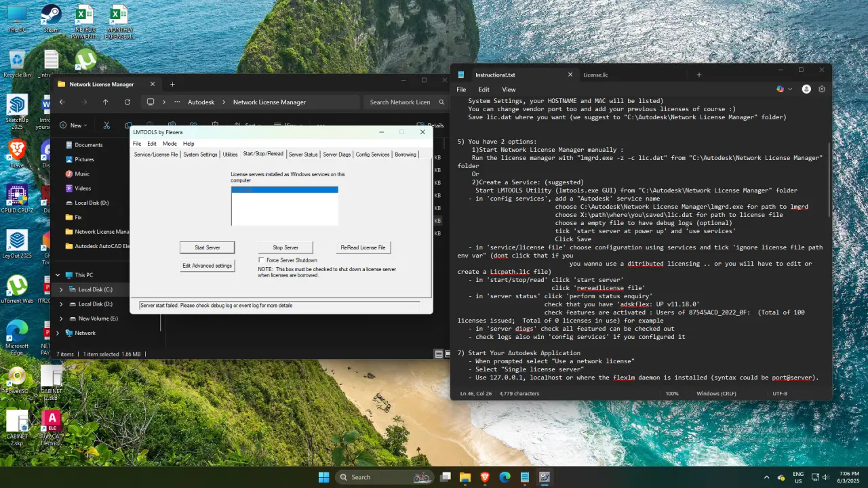The height and width of the screenshot is (488, 868).
Task: Collapse the This PC tree node
Action: [58, 275]
